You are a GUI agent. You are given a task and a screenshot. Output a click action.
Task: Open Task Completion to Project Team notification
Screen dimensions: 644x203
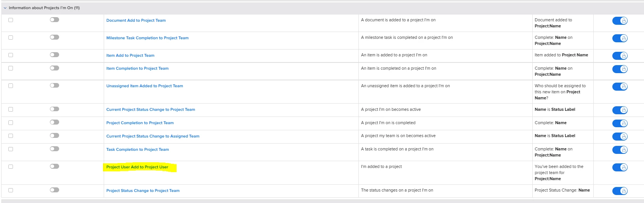(x=138, y=150)
